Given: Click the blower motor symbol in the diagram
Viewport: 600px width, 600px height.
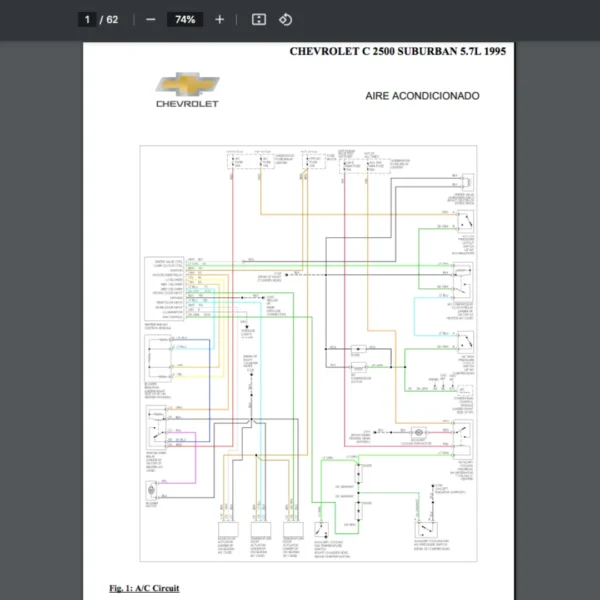Looking at the screenshot, I should click(151, 489).
